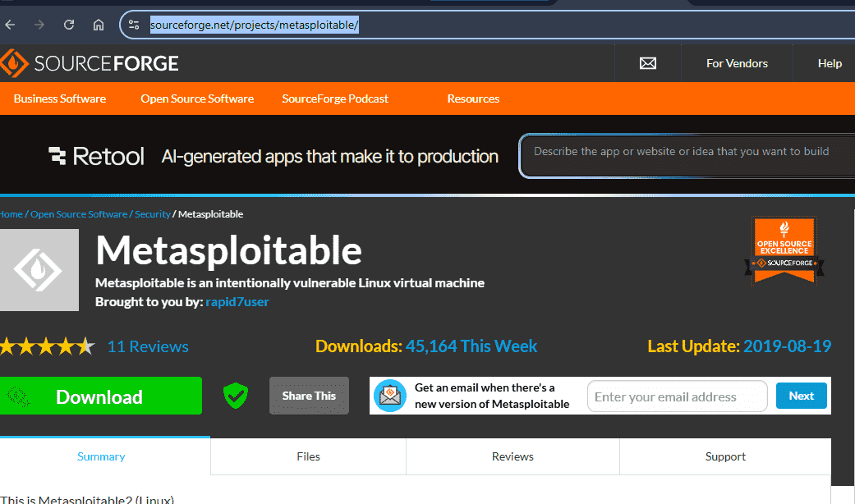The width and height of the screenshot is (855, 504).
Task: Focus the Enter your email address field
Action: click(678, 396)
